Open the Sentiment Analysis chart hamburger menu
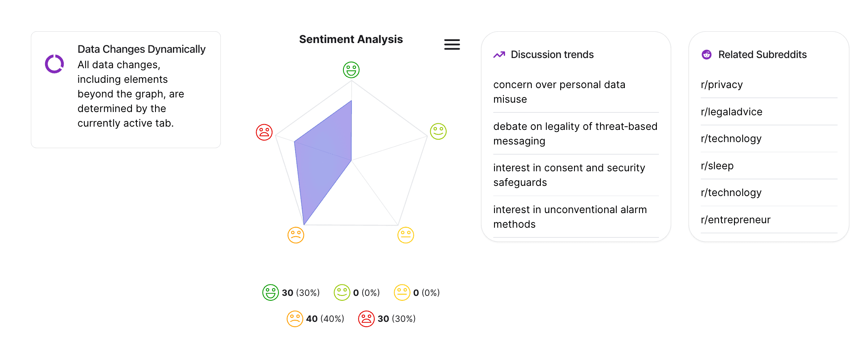This screenshot has width=868, height=345. coord(452,45)
